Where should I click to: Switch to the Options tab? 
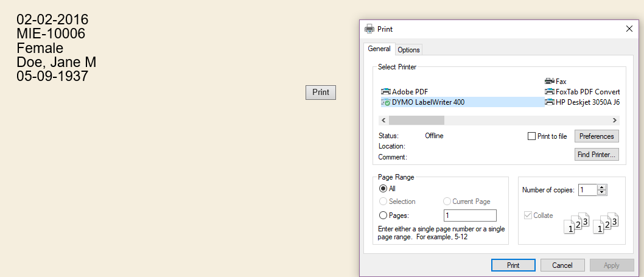[408, 50]
